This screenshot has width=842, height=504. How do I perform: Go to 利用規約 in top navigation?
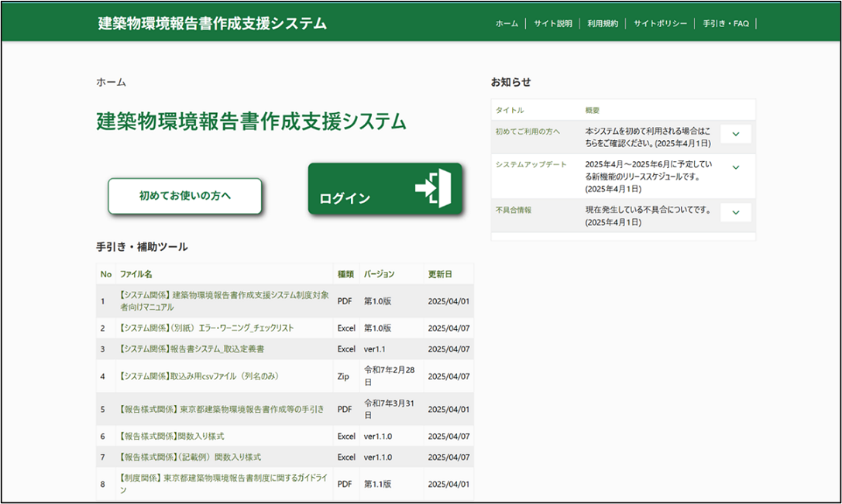point(603,23)
